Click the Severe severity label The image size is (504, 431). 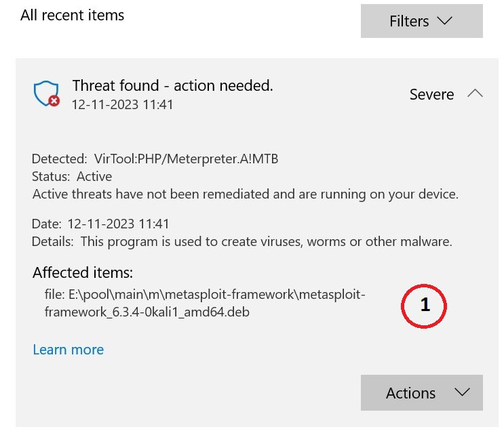pos(431,94)
